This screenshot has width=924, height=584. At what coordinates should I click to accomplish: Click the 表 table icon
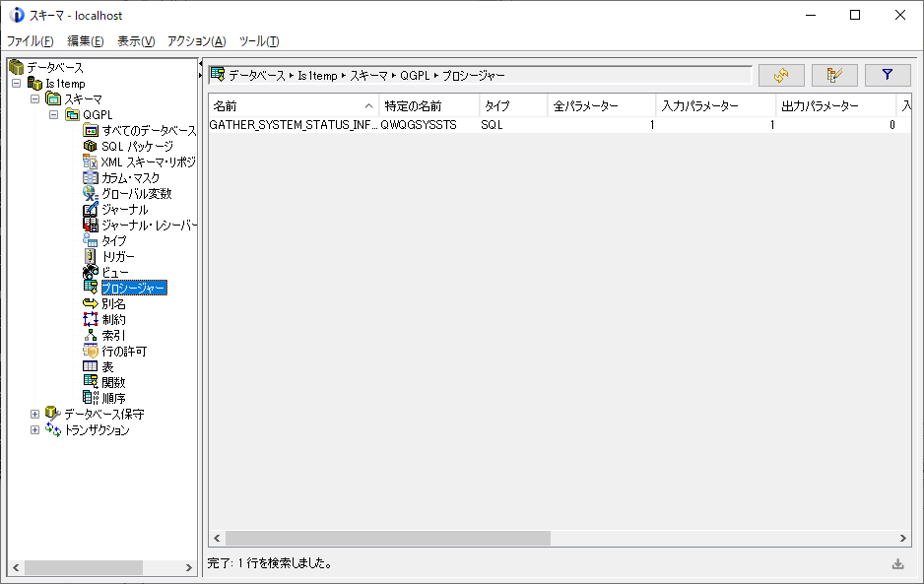click(91, 366)
